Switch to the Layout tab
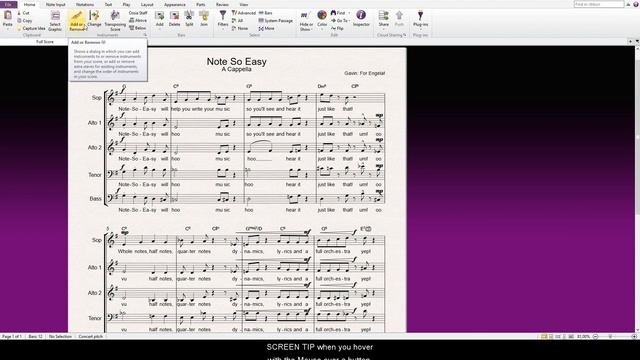 pyautogui.click(x=147, y=4)
